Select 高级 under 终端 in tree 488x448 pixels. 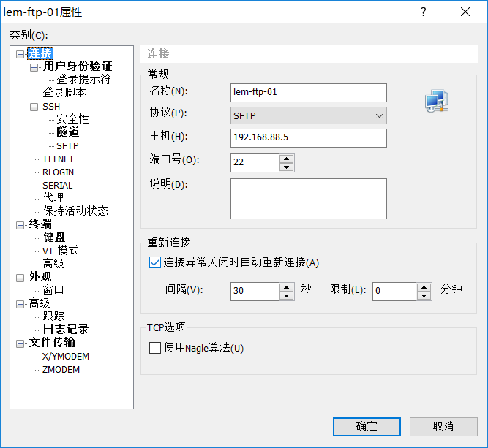[x=53, y=264]
